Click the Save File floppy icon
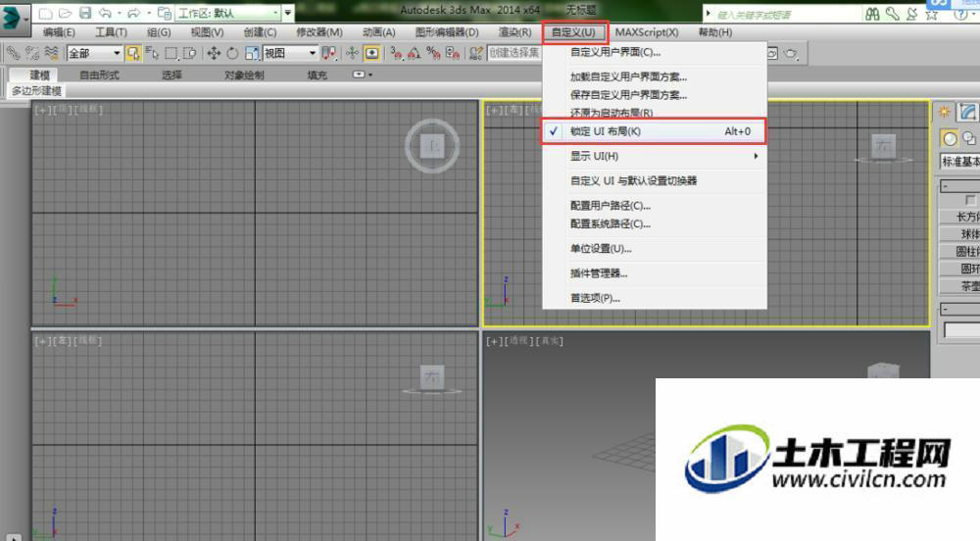This screenshot has height=541, width=980. coord(85,13)
